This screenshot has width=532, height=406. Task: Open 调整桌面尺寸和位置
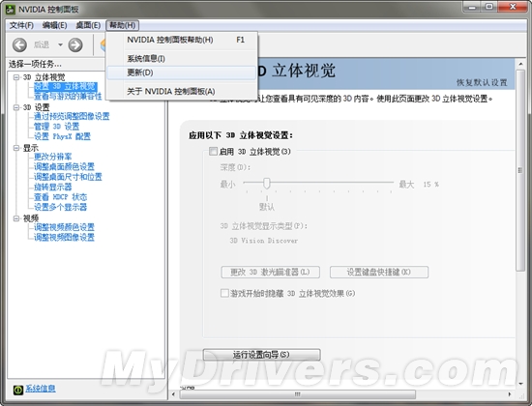[68, 177]
